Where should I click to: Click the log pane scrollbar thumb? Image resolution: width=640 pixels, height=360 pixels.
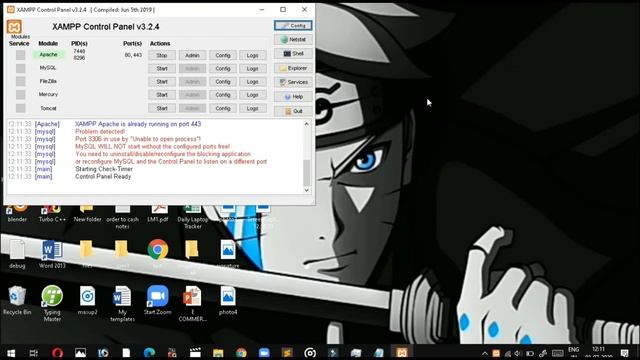[x=307, y=172]
